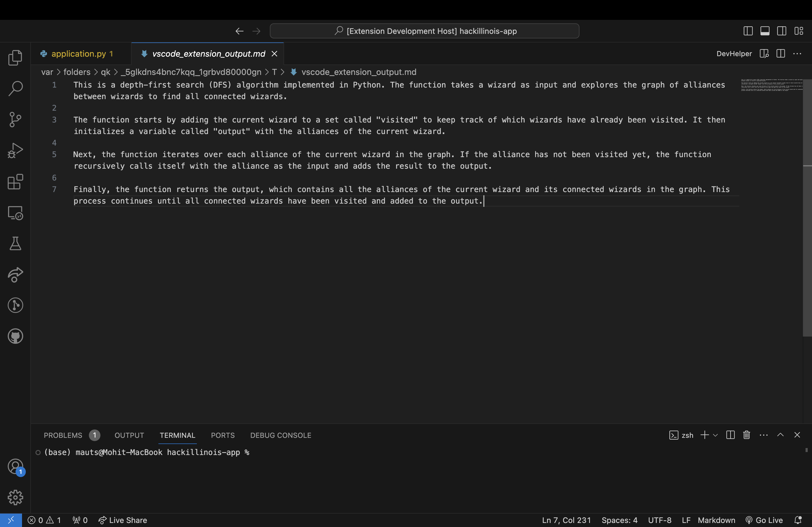The height and width of the screenshot is (527, 812).
Task: Open the new terminal launch profile dropdown
Action: pos(715,435)
